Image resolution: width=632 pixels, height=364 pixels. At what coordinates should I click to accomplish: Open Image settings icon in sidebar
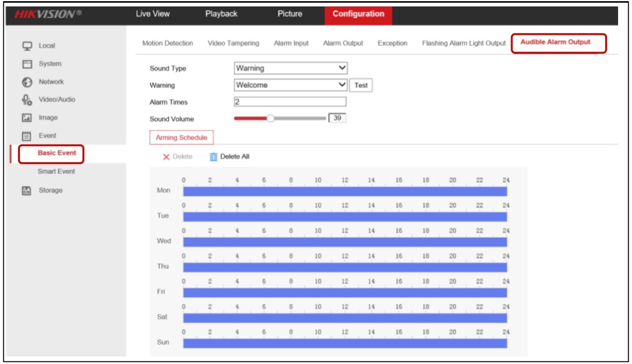coord(27,118)
